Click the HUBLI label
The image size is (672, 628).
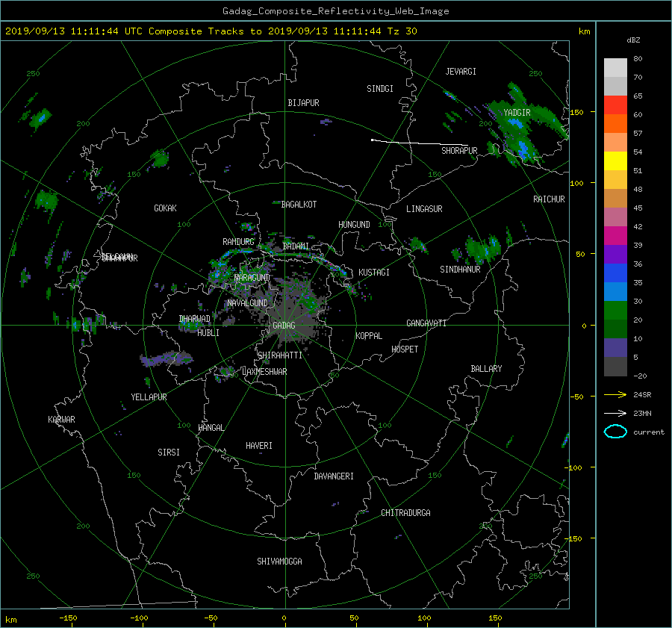click(208, 333)
